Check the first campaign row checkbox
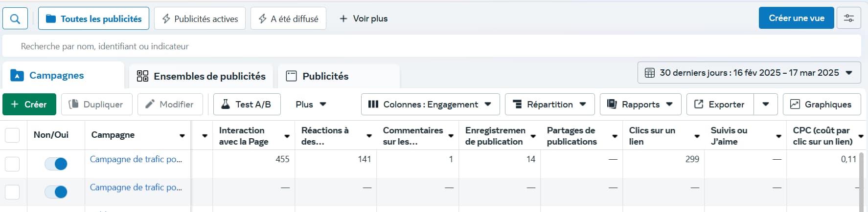The image size is (868, 212). point(12,164)
